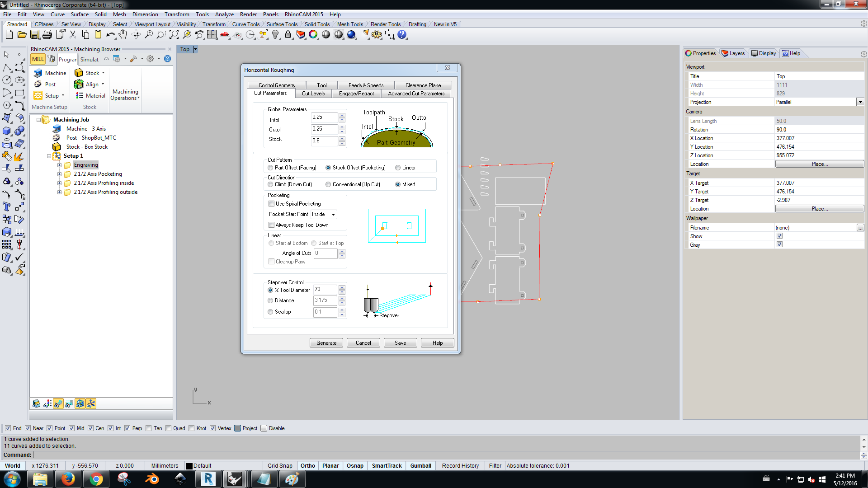Click the Intol value field
868x488 pixels.
point(325,117)
